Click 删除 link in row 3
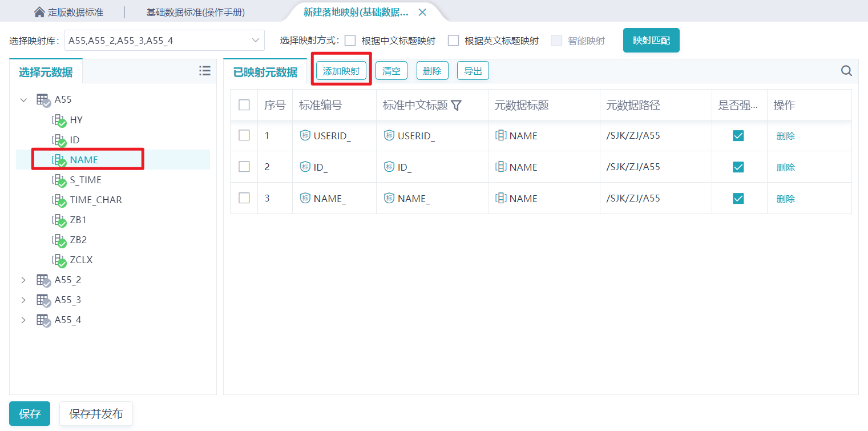Screen dimensions: 868x431 tap(785, 199)
